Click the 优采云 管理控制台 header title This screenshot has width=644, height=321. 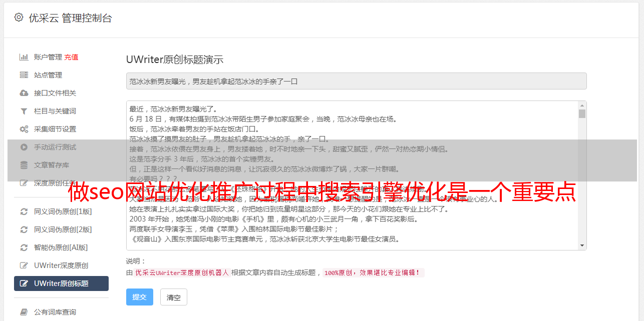pyautogui.click(x=71, y=18)
